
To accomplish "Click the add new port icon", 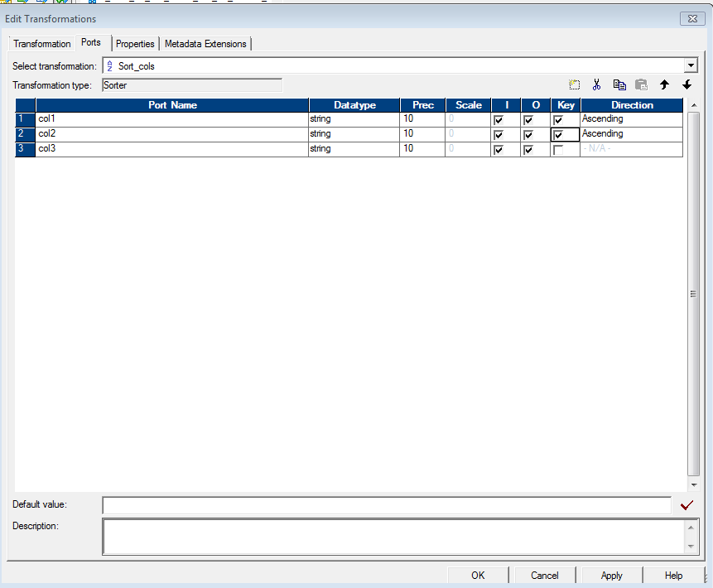I will 574,84.
